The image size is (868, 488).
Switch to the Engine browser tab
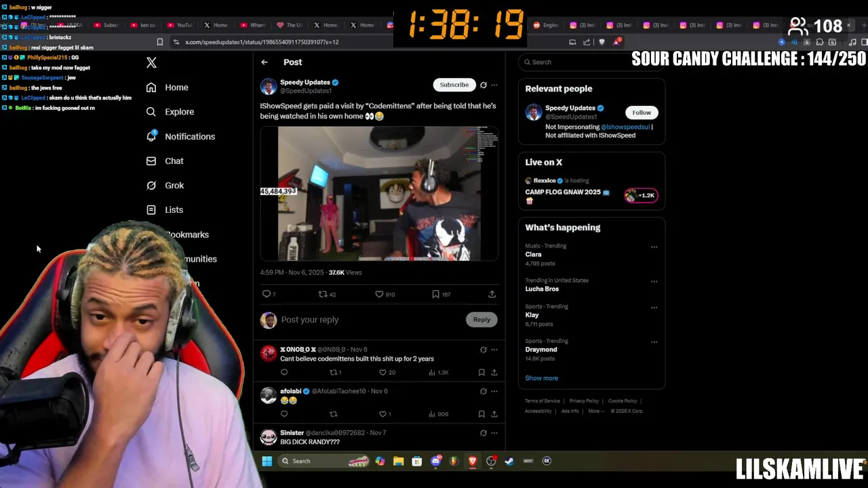coord(546,25)
